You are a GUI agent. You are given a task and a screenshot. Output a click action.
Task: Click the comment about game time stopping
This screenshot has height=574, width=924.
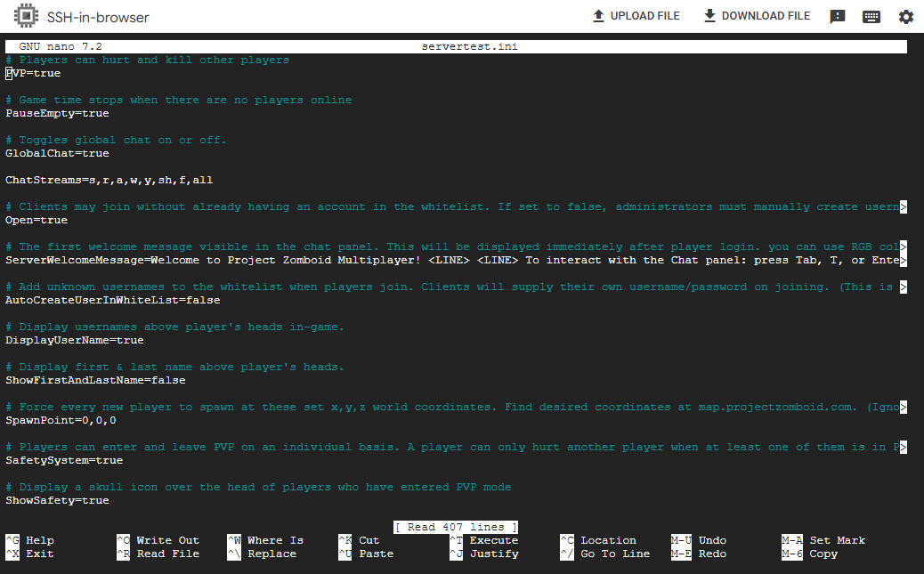click(x=179, y=101)
